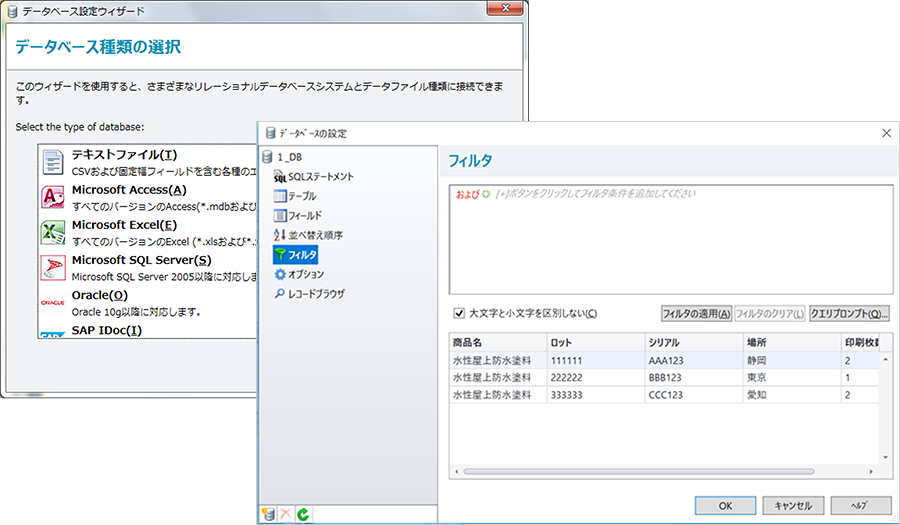Click the horizontal scrollbar under the data table

660,470
